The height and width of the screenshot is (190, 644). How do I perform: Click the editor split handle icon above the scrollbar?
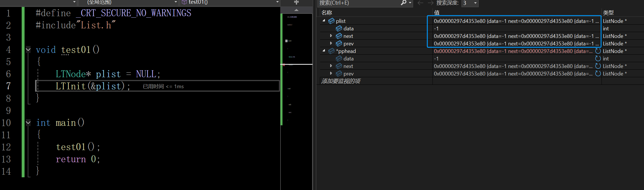(296, 3)
